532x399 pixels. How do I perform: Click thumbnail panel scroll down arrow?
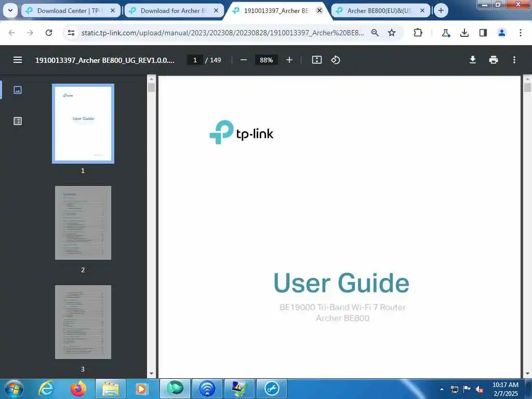[x=151, y=374]
